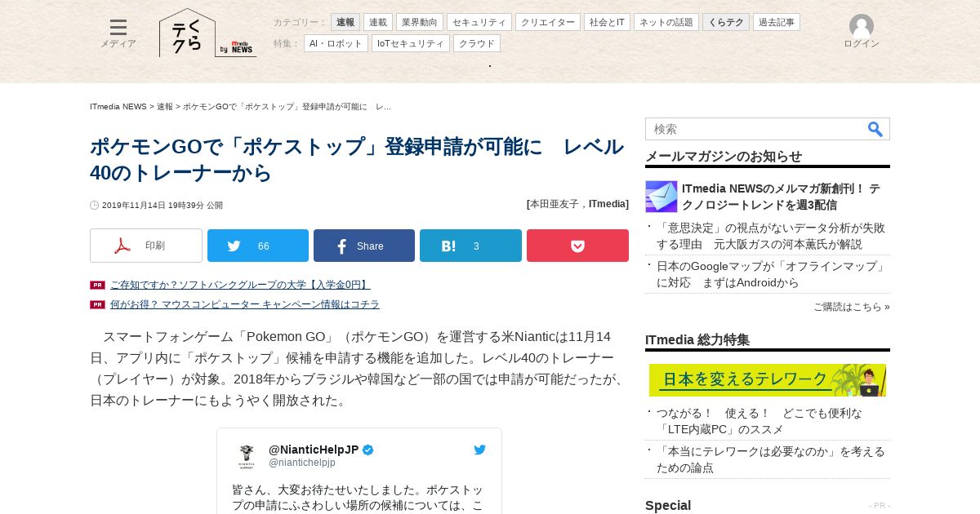Go to ITmedia NEWS breadcrumb link

[118, 107]
